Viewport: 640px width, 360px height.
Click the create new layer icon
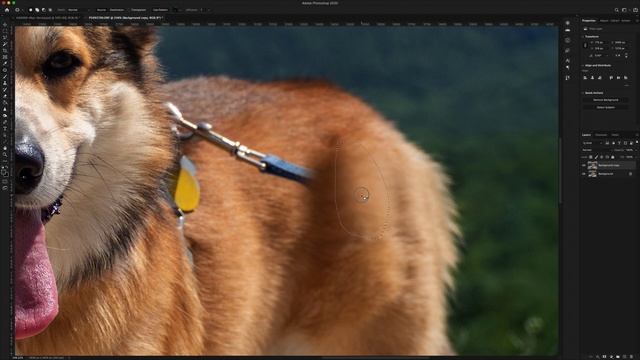(624, 357)
